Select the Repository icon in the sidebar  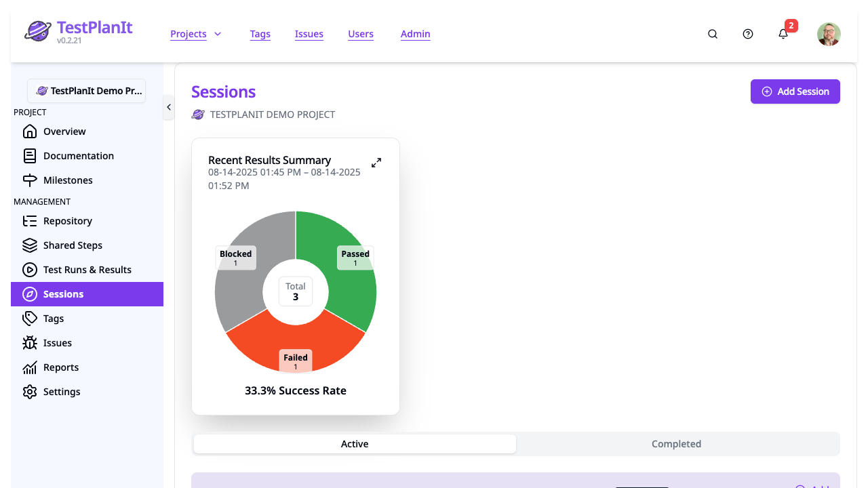click(30, 221)
